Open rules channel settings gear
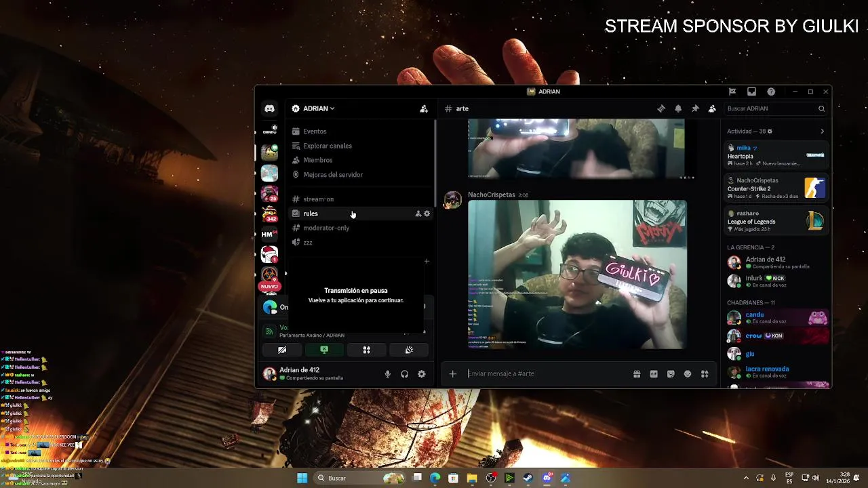Image resolution: width=868 pixels, height=488 pixels. pos(427,213)
